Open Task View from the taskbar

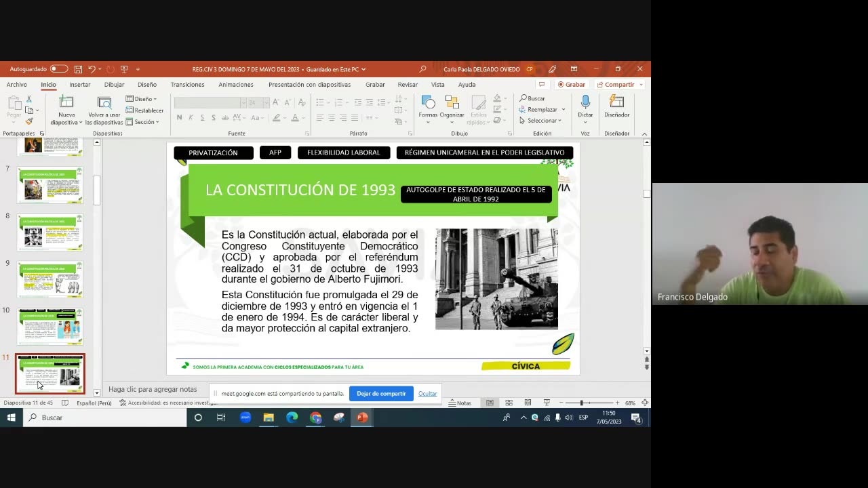(221, 418)
